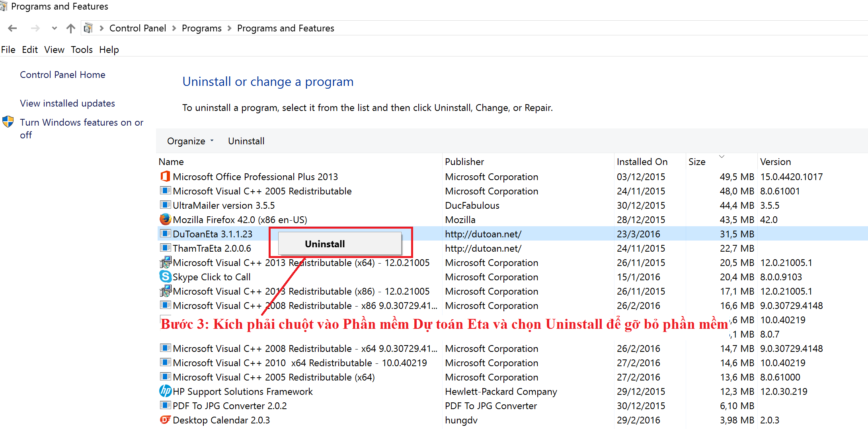Viewport: 868px width, 429px height.
Task: Click PDF To JPG Converter publisher cell
Action: point(491,406)
